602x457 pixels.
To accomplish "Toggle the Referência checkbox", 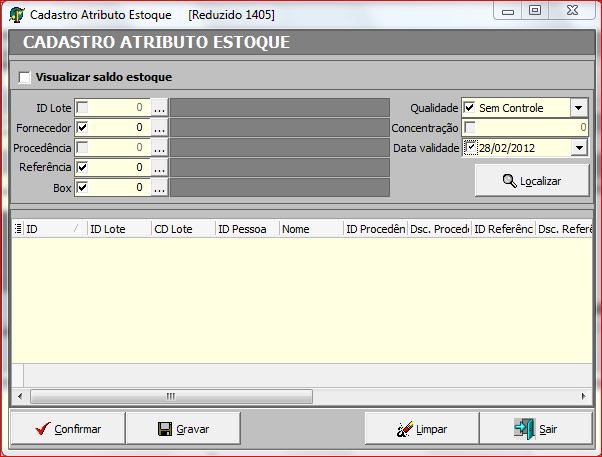I will (83, 167).
